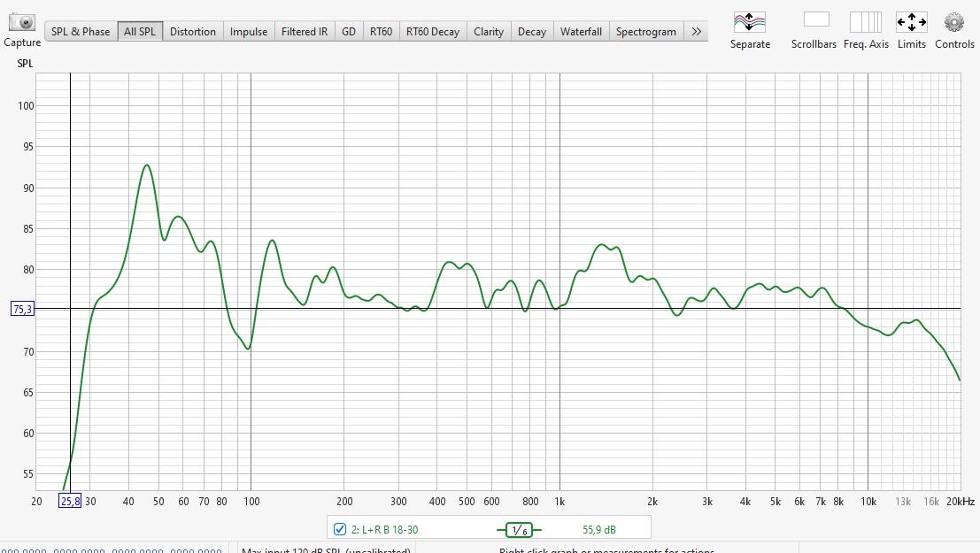Image resolution: width=980 pixels, height=553 pixels.
Task: Switch to the GD tab
Action: click(x=349, y=31)
